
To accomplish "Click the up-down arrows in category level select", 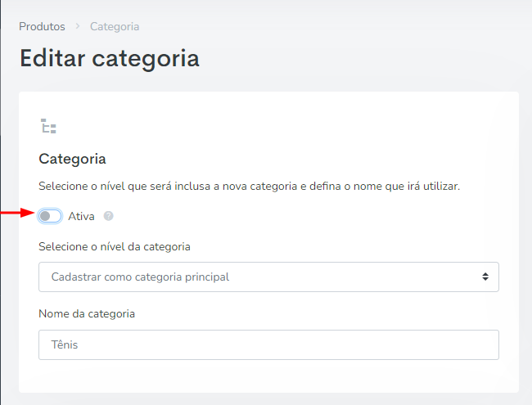I will pos(485,277).
